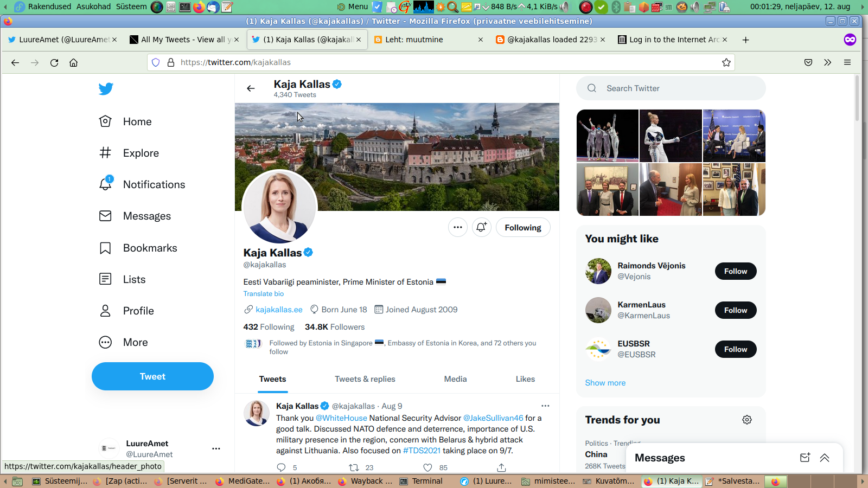The image size is (868, 488).
Task: Click Translate bio link
Action: pos(264,293)
